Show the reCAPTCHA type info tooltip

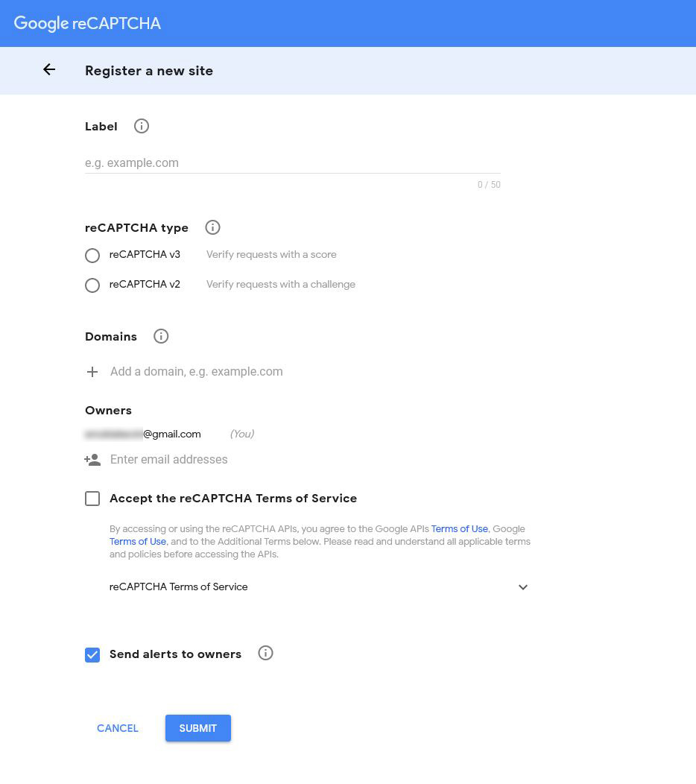click(x=212, y=227)
